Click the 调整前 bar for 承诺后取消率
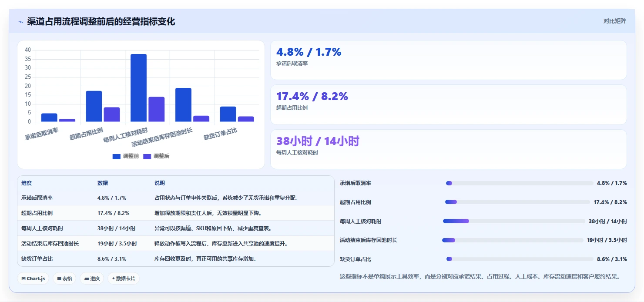 (x=49, y=117)
